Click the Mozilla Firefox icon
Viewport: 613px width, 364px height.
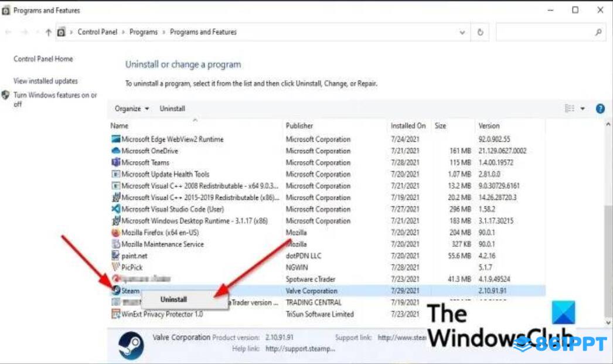coord(115,232)
